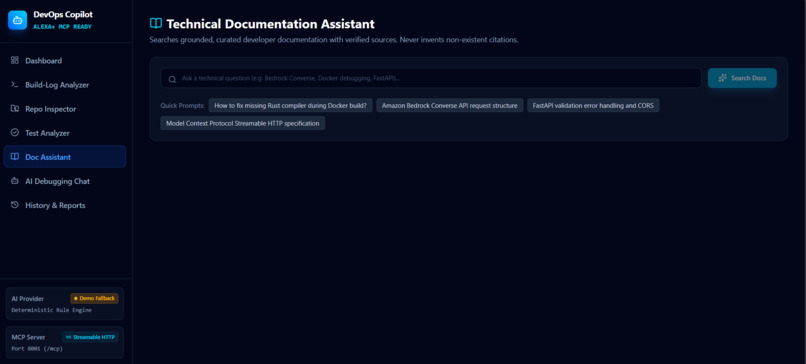Click the Search Docs button

coord(742,78)
